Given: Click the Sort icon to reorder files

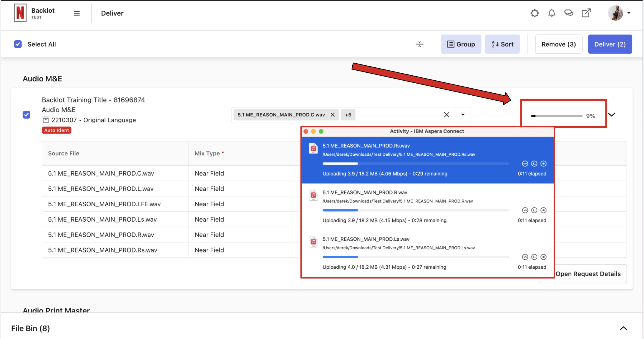Looking at the screenshot, I should click(x=503, y=44).
